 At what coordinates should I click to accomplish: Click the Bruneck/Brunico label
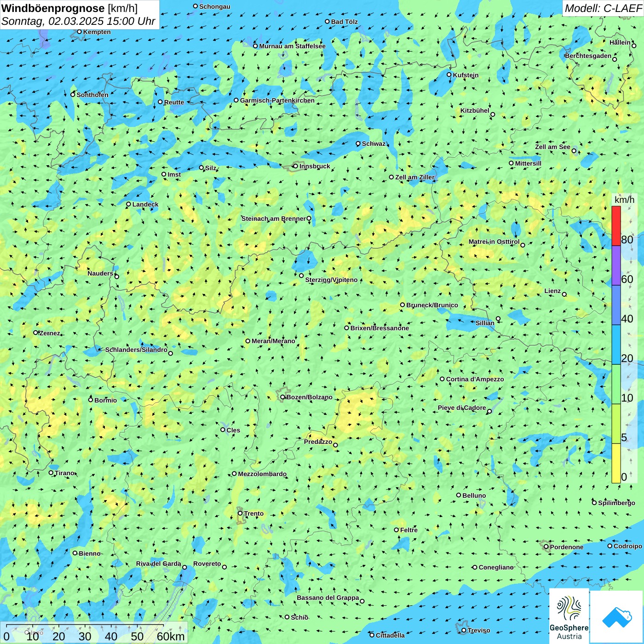tap(432, 305)
